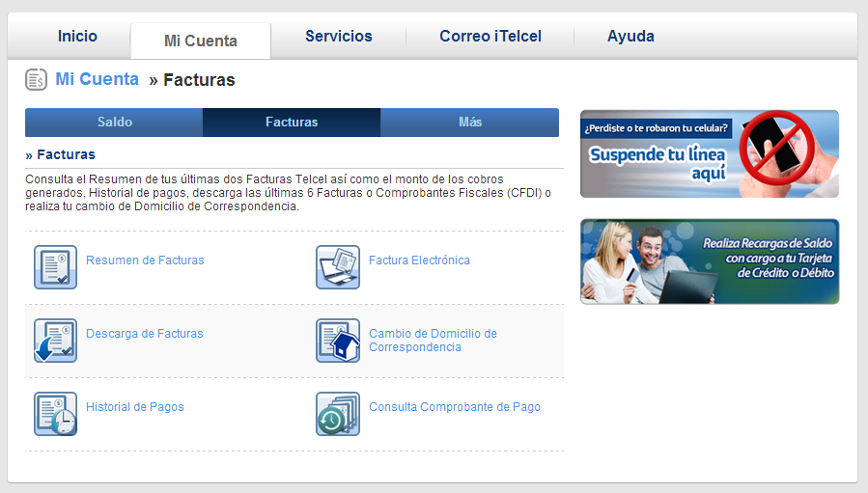Open the Ayuda menu item
The width and height of the screenshot is (868, 493).
point(630,37)
